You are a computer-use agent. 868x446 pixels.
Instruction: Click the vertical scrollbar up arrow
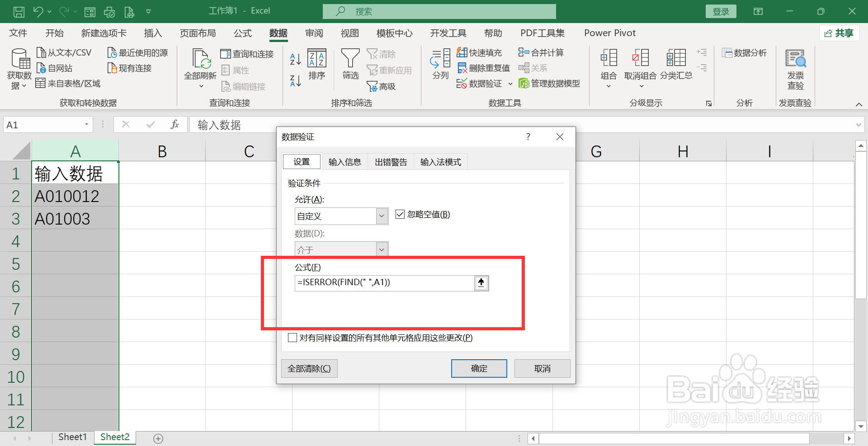861,146
